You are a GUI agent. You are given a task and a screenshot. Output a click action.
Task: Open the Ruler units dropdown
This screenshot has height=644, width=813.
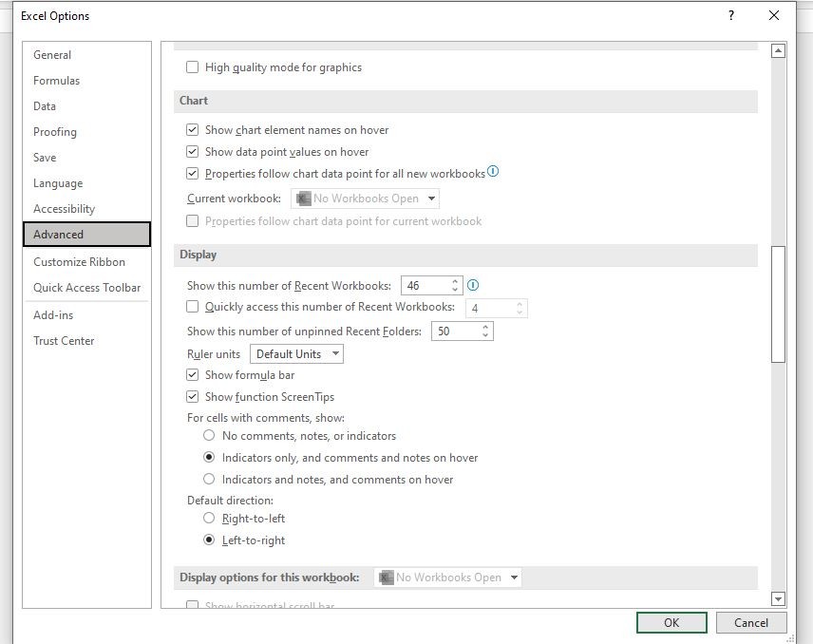[296, 354]
